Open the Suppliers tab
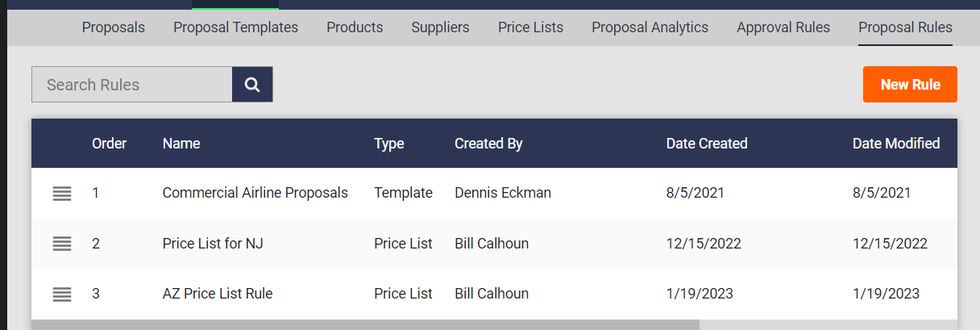This screenshot has width=980, height=330. (440, 27)
